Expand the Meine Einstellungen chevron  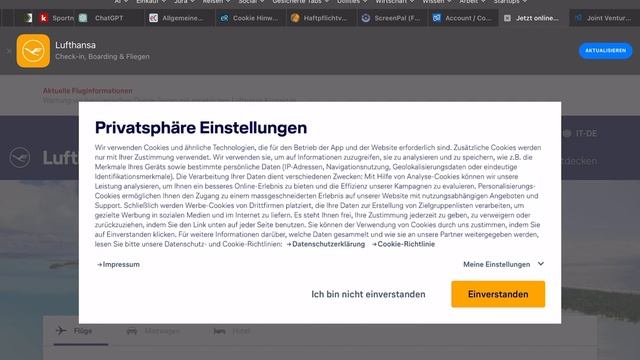pyautogui.click(x=541, y=264)
